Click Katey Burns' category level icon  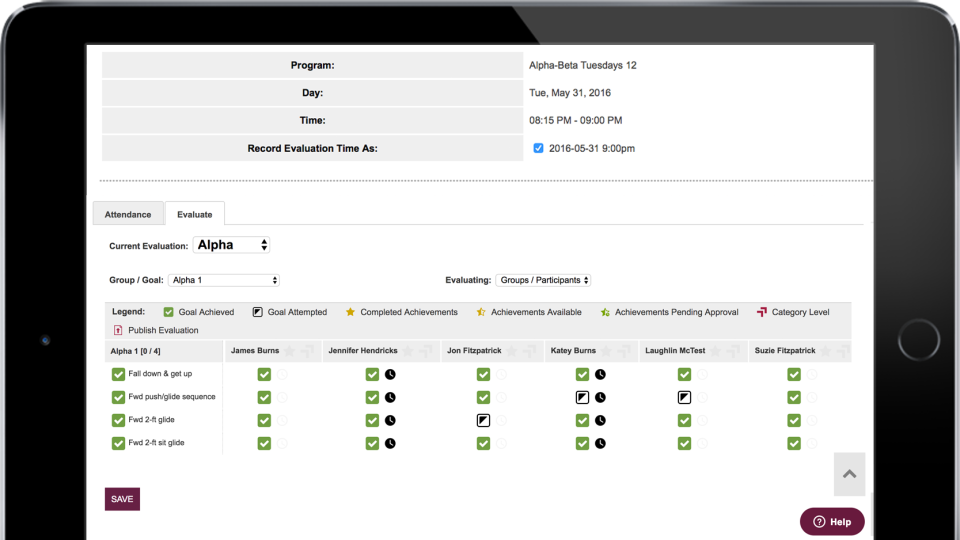[624, 351]
